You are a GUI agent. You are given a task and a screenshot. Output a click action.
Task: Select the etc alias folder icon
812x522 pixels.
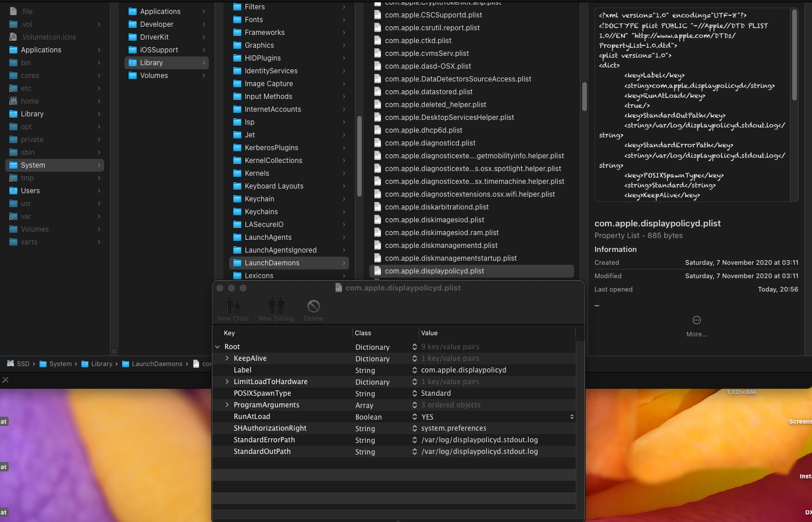[13, 88]
